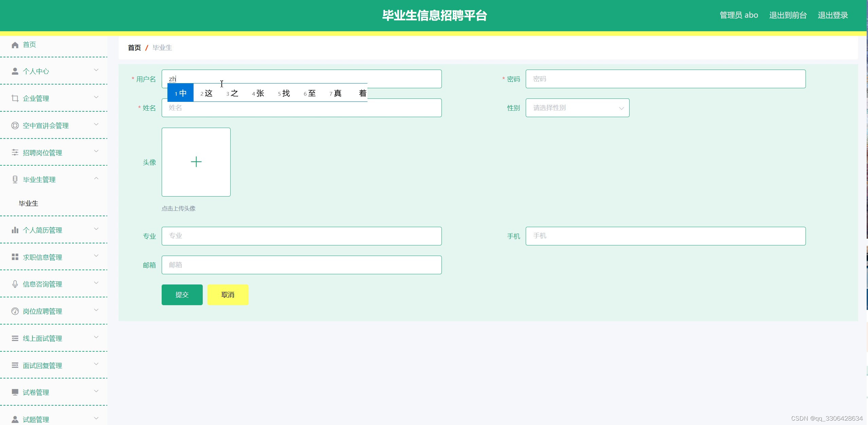Click the list icon for 线上面试管理
This screenshot has height=425, width=868.
point(15,338)
